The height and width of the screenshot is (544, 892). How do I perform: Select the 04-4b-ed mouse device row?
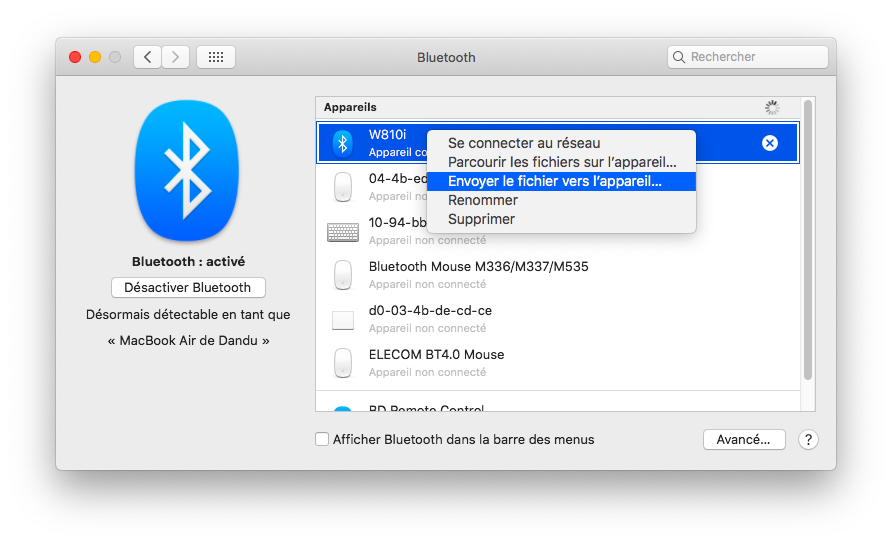[x=558, y=187]
